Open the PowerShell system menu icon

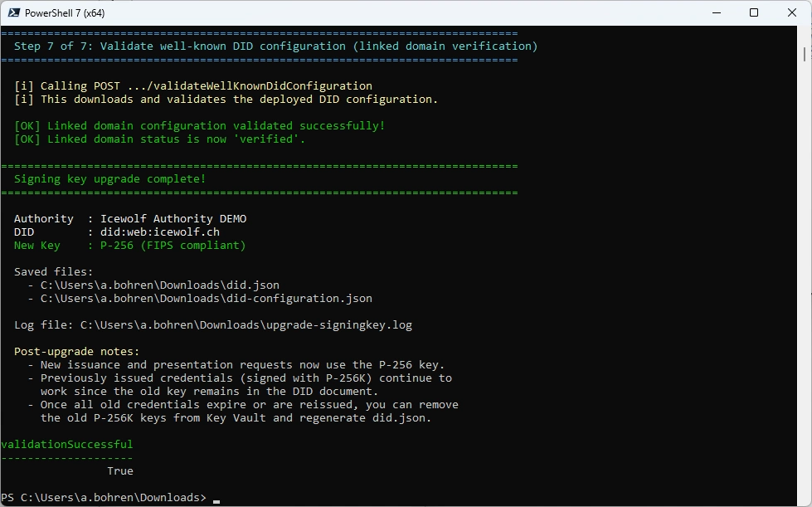click(14, 12)
